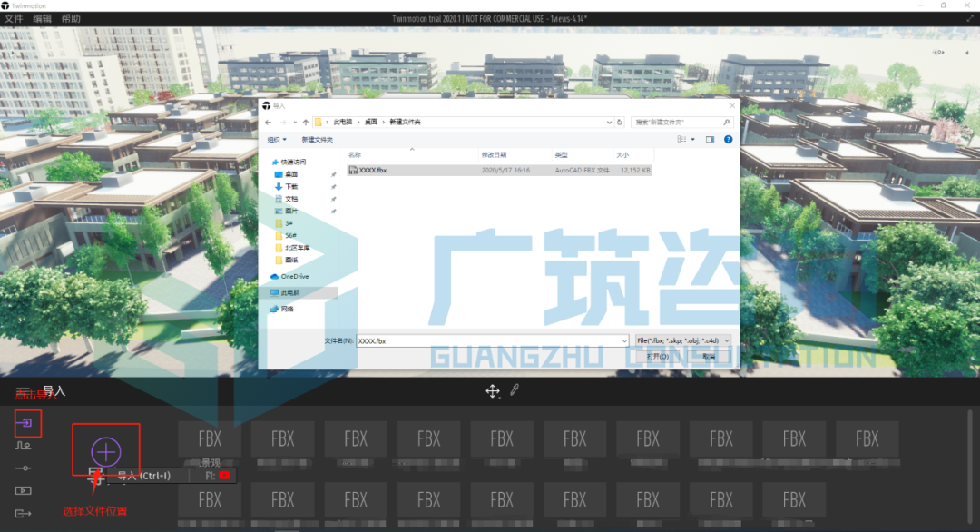
Task: Expand the address bar history dropdown
Action: [610, 122]
